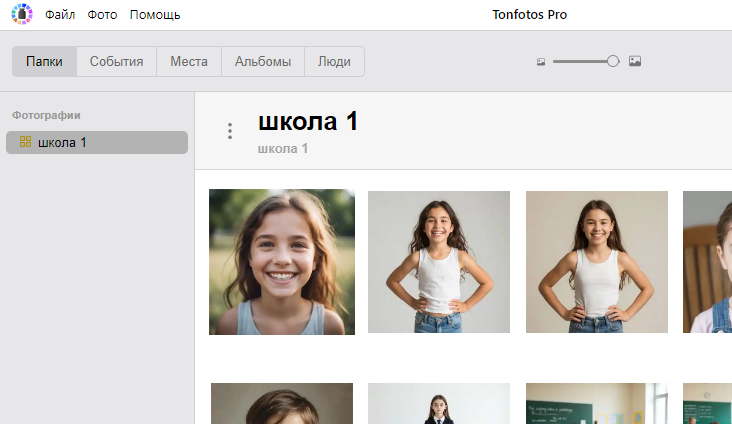Select the girl photo with beige background
The image size is (732, 424).
click(597, 262)
